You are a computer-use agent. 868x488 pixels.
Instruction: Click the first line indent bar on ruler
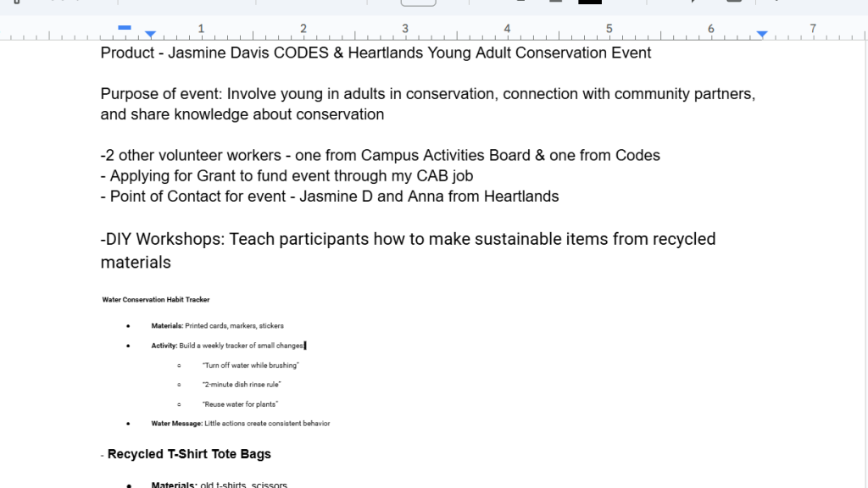click(x=125, y=28)
